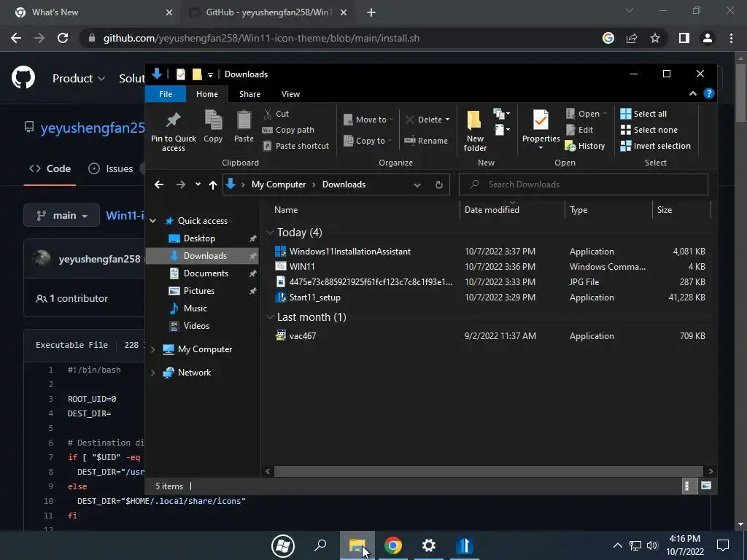Open the File tab in Explorer
Viewport: 747px width, 560px height.
(166, 94)
